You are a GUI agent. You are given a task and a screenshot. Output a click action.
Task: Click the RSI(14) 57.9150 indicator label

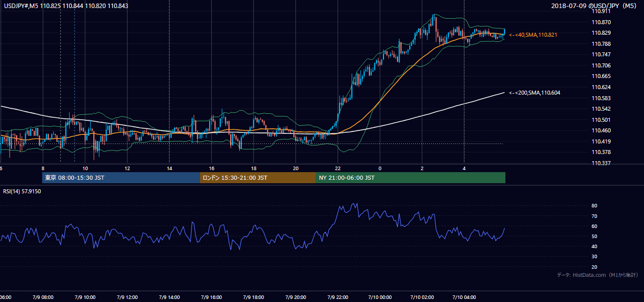[22, 191]
